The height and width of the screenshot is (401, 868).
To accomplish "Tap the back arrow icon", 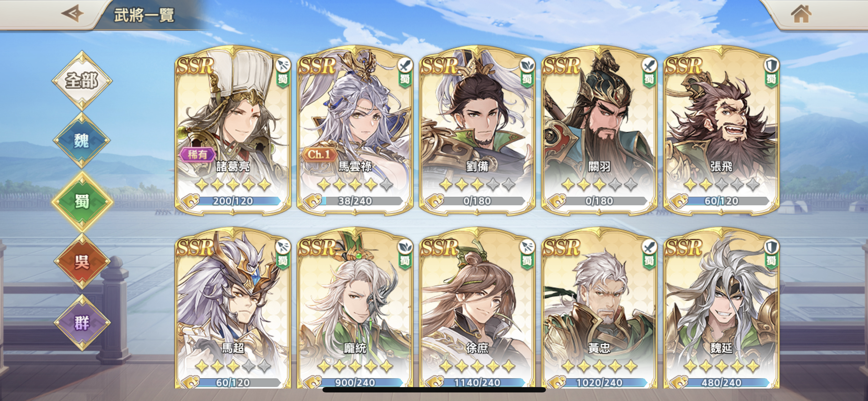I will [72, 14].
